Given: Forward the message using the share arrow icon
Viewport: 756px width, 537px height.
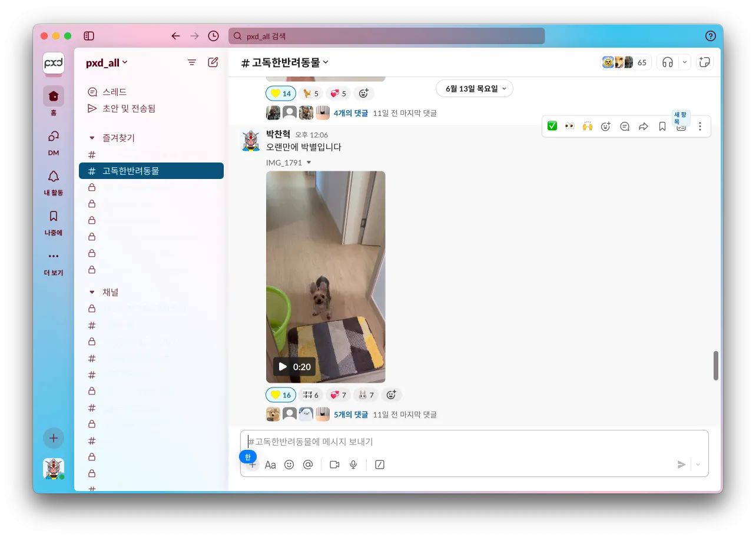Looking at the screenshot, I should tap(643, 126).
